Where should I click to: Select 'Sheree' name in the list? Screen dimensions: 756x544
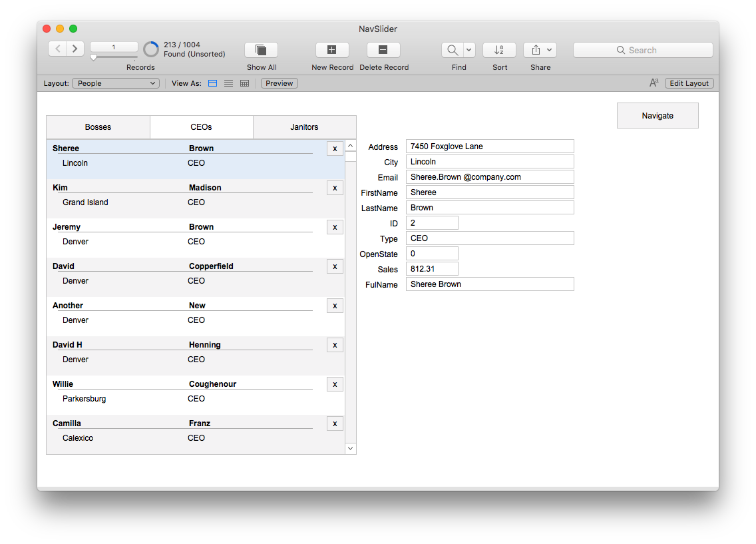[x=66, y=148]
